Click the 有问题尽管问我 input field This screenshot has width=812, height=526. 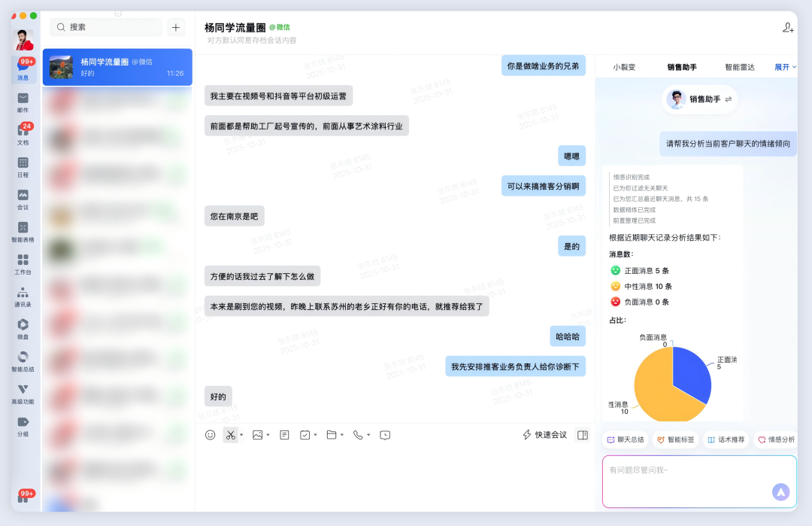pyautogui.click(x=698, y=482)
